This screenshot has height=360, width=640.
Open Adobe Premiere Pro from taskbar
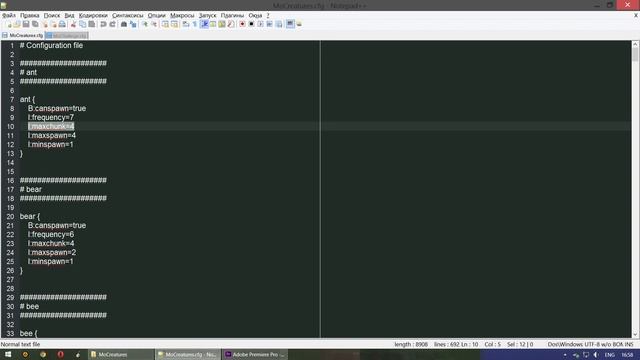click(x=255, y=354)
